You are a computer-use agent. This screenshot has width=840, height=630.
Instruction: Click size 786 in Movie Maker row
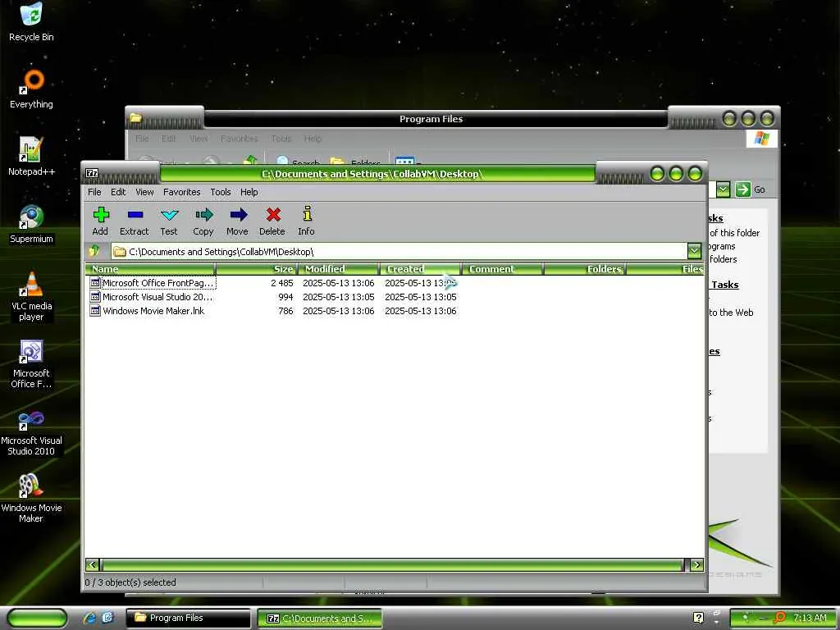click(x=285, y=311)
